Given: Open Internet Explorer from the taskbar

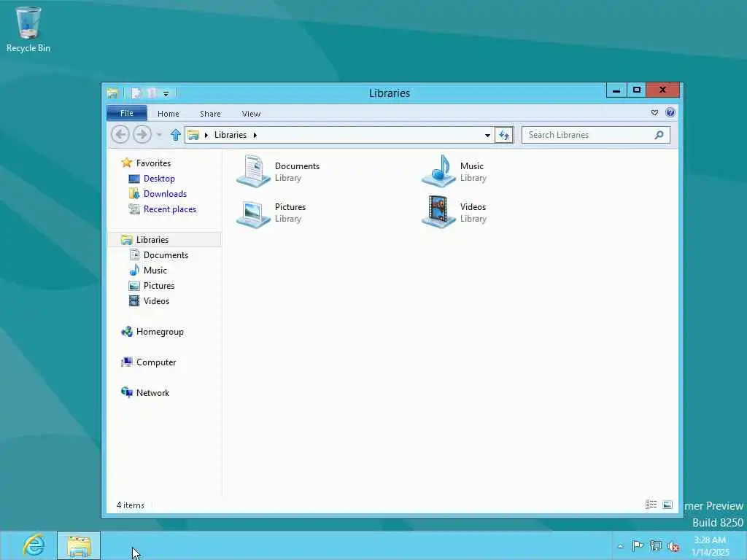Looking at the screenshot, I should click(34, 545).
